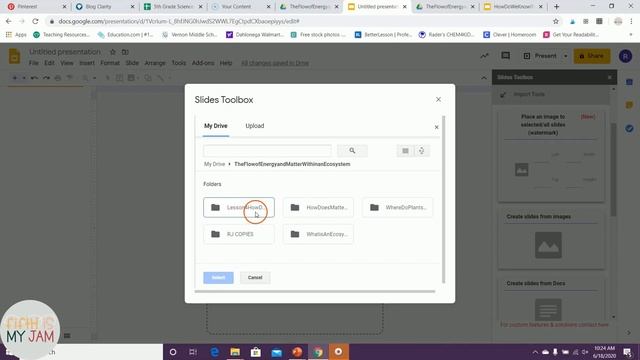Close the Slides Toolbox sidebar

click(610, 77)
